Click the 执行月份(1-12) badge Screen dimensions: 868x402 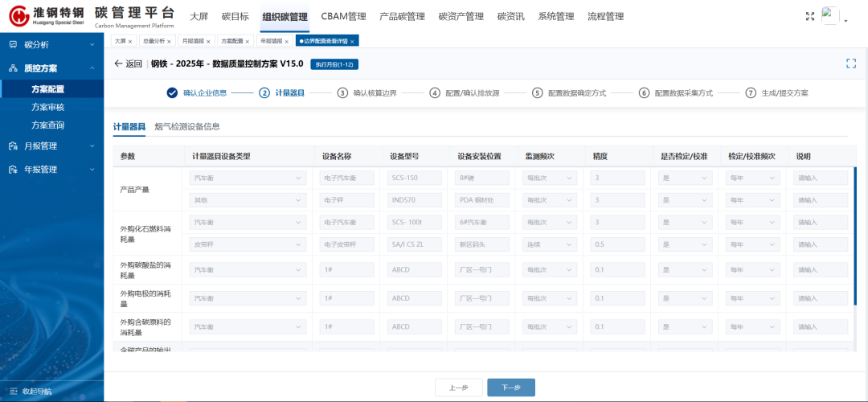click(334, 64)
